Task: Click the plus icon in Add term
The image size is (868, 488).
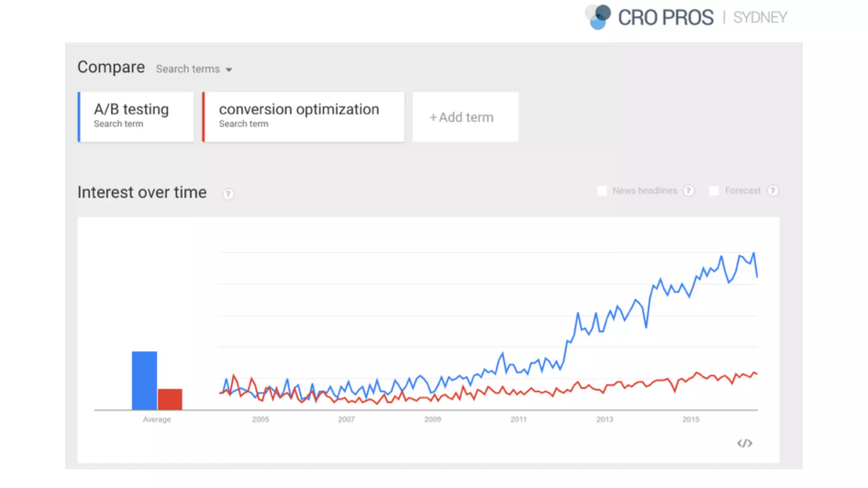Action: click(433, 117)
